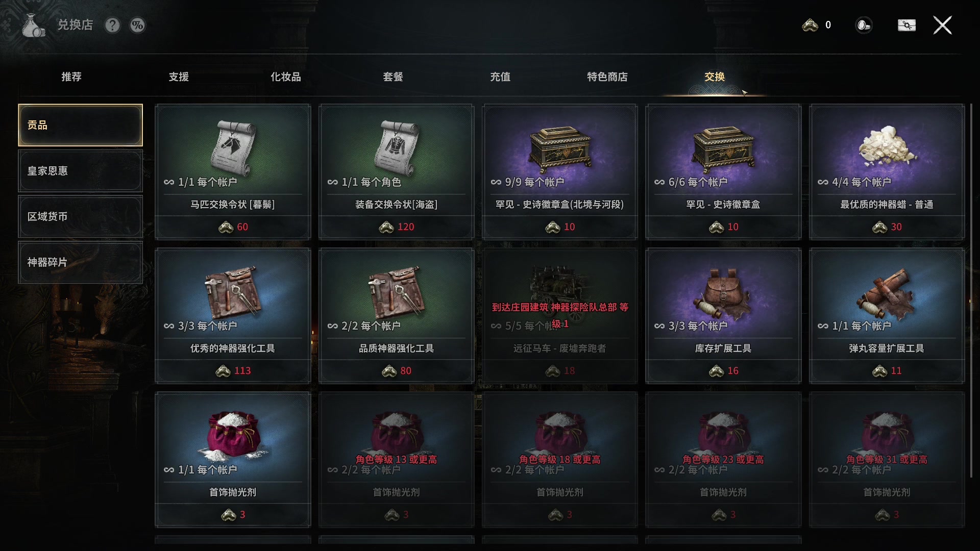980x551 pixels.
Task: Select the 皇家恩惠 sidebar category
Action: click(x=80, y=171)
